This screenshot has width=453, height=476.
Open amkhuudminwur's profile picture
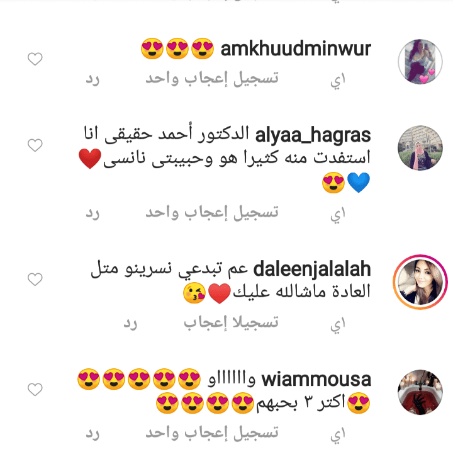(x=420, y=62)
